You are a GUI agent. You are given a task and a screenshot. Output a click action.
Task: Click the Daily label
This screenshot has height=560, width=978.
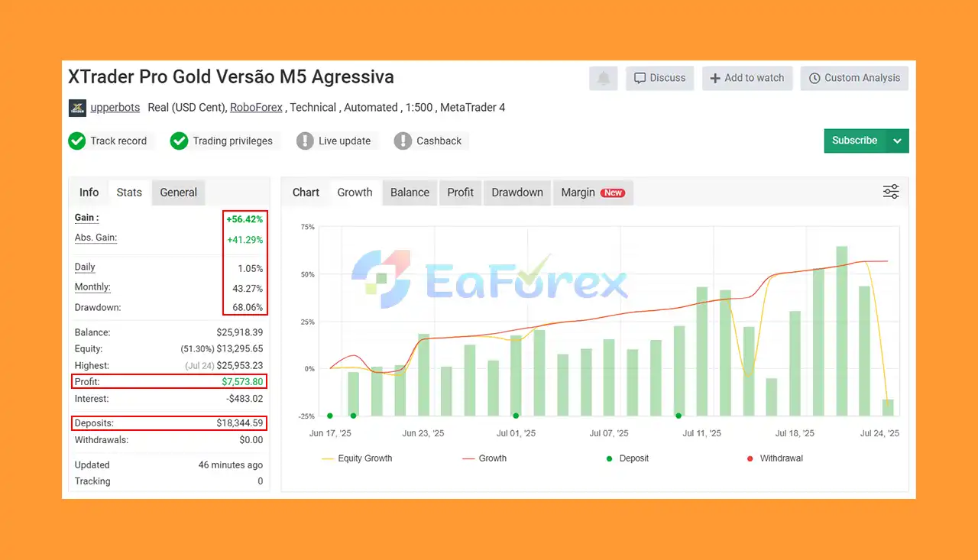(x=85, y=267)
